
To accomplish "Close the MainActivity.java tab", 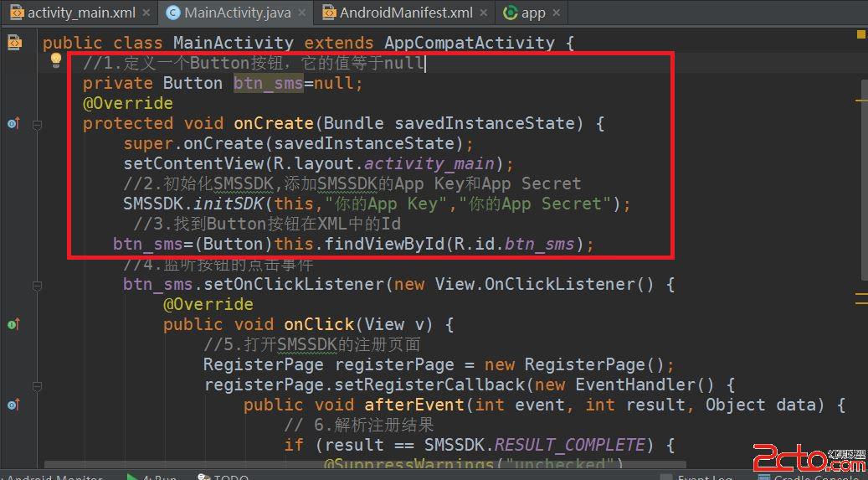I will [x=302, y=13].
